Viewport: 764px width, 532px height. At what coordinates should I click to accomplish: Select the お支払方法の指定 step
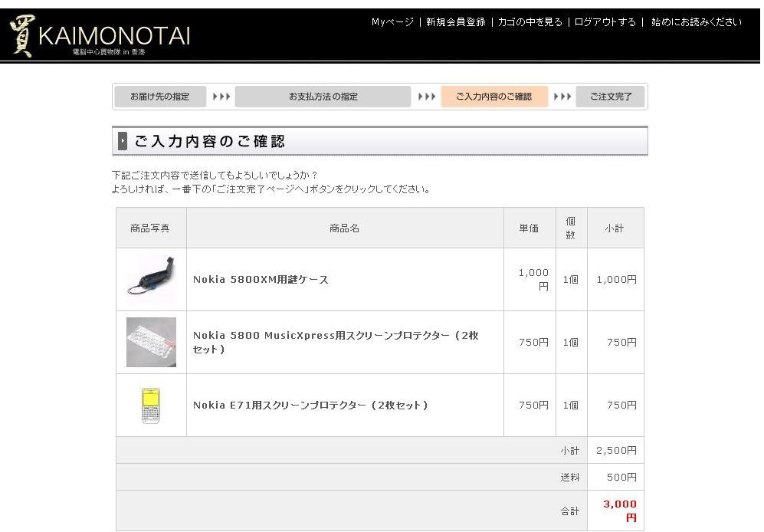coord(323,97)
